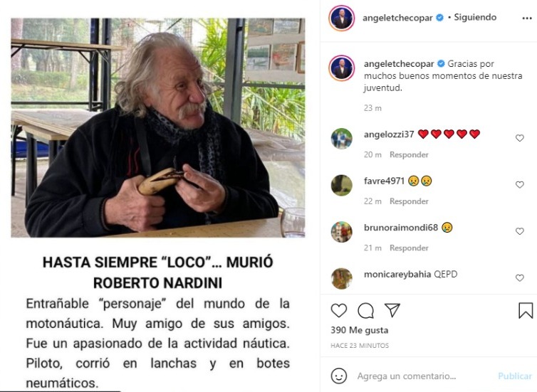Image resolution: width=537 pixels, height=392 pixels.
Task: Save the post with the bookmark icon
Action: click(x=526, y=310)
